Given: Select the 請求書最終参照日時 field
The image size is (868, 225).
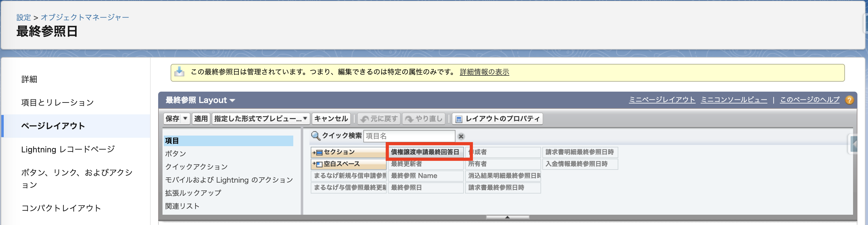Looking at the screenshot, I should 503,188.
